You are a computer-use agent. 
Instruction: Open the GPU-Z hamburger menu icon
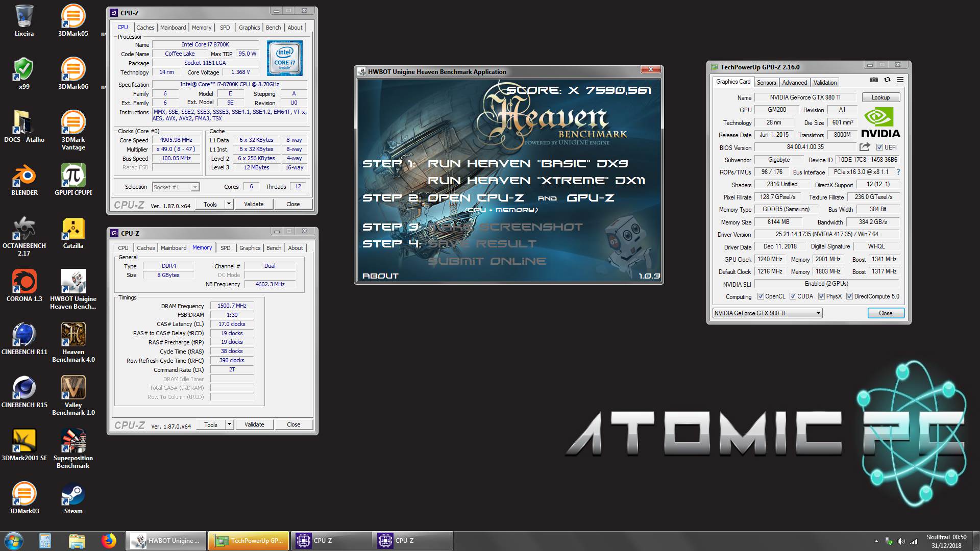click(x=900, y=80)
